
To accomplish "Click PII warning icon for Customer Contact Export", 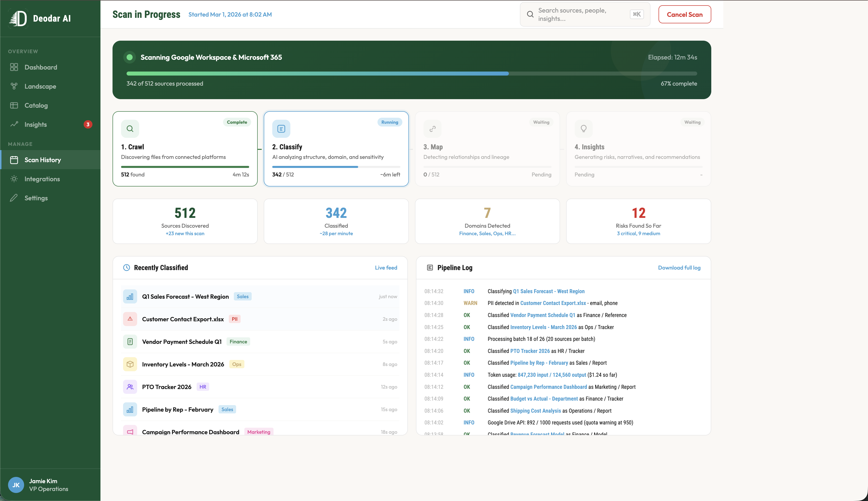I will (130, 319).
